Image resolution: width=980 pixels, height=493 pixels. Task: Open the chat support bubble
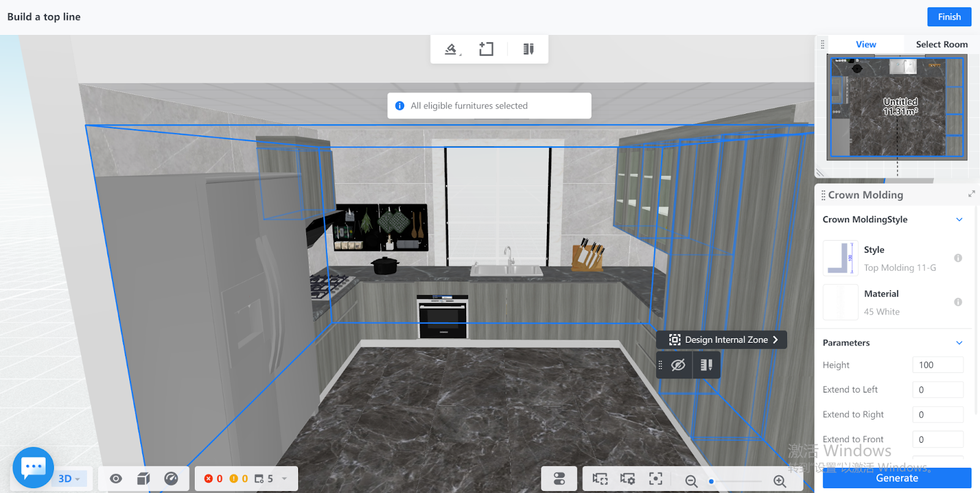(x=33, y=467)
